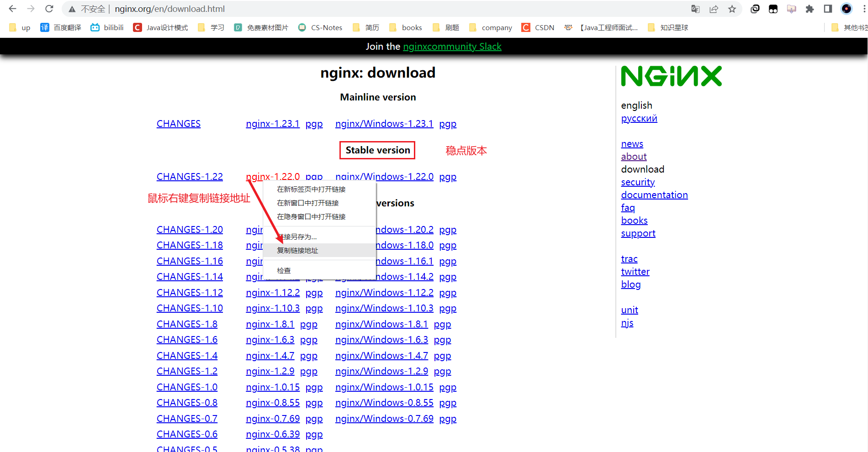Click the NGINX logo
Screen dimensions: 868x452
671,76
